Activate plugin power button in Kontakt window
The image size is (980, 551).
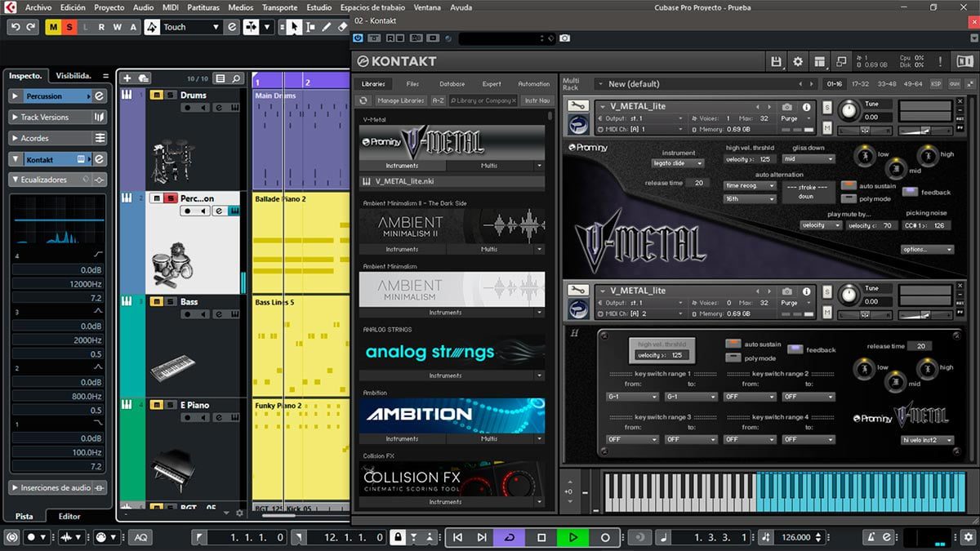(x=359, y=38)
